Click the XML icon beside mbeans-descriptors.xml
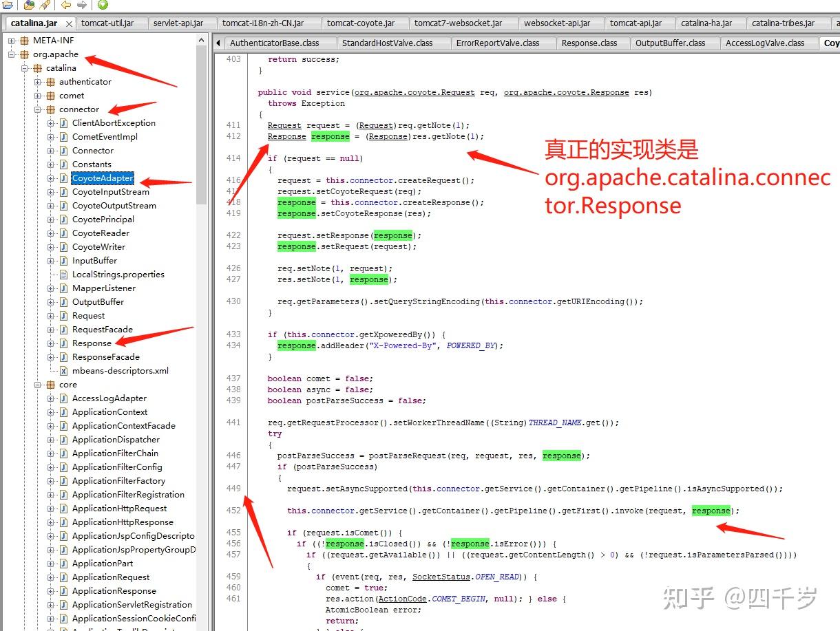 click(63, 371)
